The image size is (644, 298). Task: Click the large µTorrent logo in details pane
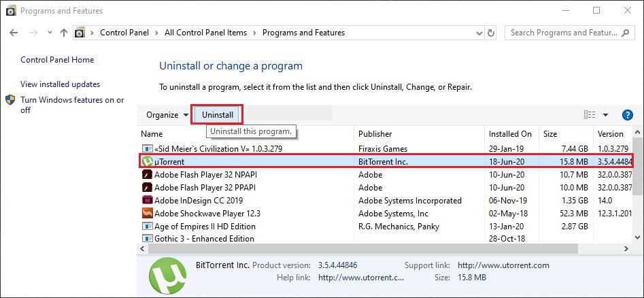[168, 276]
